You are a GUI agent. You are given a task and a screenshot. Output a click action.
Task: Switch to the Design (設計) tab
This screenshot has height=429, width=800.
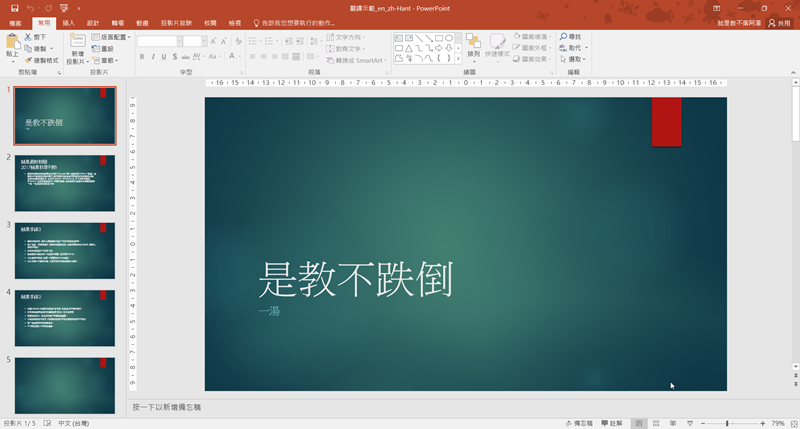point(93,22)
